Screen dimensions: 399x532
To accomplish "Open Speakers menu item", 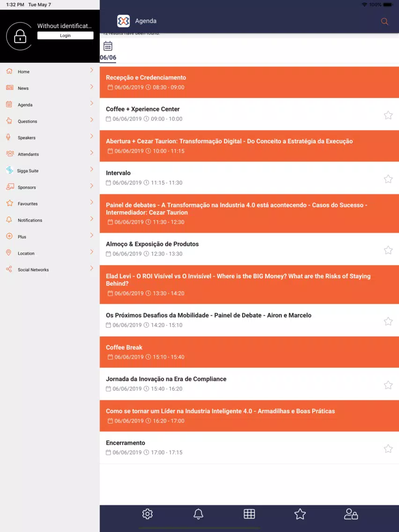I will (x=50, y=137).
